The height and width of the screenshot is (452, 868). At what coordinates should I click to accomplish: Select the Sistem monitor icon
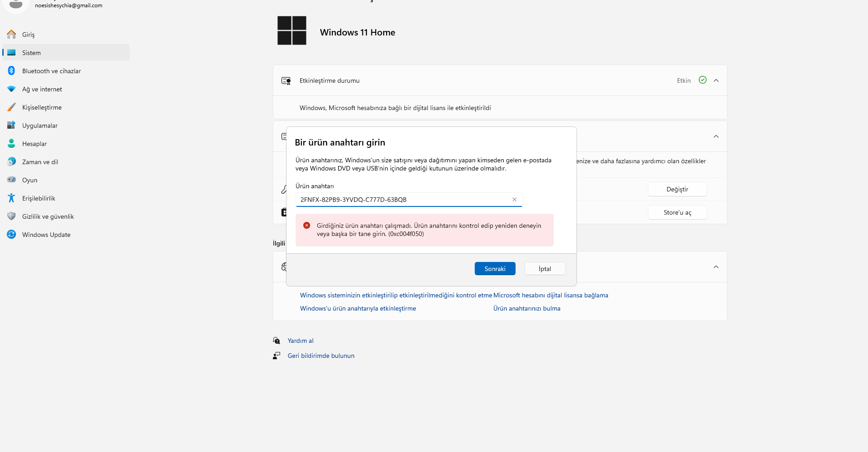pos(11,53)
